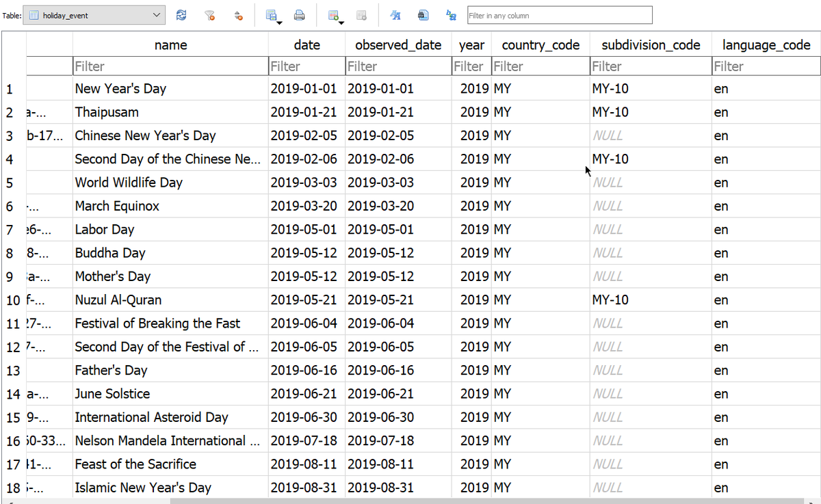Screen dimensions: 821x504
Task: Sort by language_code column header
Action: pyautogui.click(x=766, y=45)
